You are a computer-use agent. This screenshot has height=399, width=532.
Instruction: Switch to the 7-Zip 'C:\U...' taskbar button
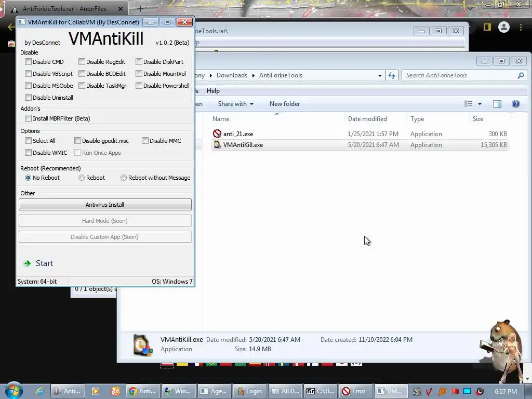click(x=321, y=391)
